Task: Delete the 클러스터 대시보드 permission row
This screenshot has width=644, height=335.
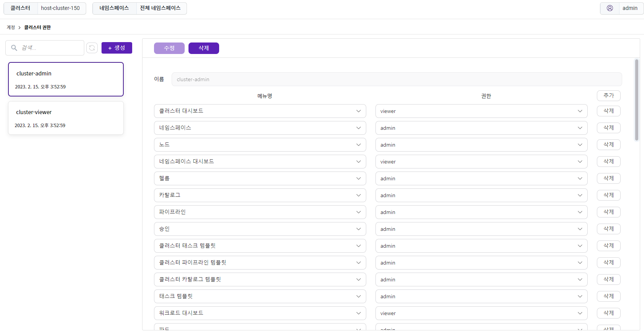Action: coord(609,111)
